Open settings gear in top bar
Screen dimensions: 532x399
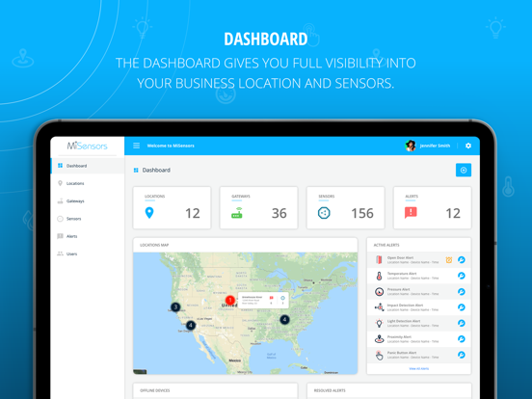[468, 146]
